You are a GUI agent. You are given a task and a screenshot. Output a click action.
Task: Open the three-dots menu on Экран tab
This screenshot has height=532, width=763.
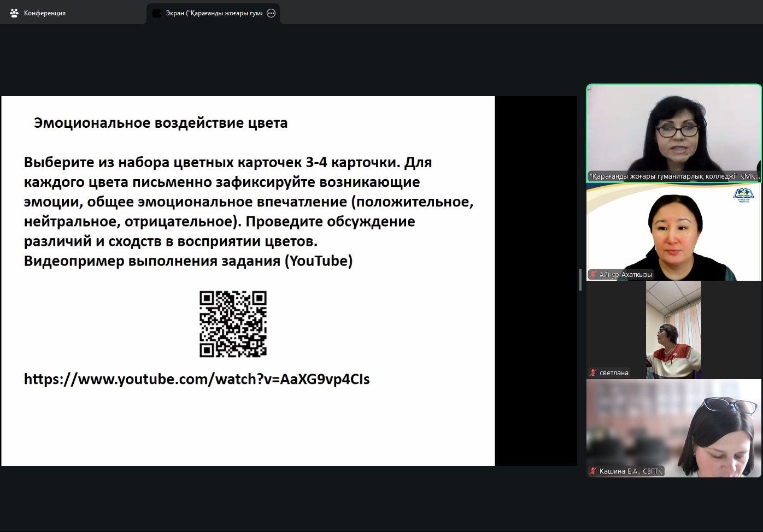click(x=271, y=13)
